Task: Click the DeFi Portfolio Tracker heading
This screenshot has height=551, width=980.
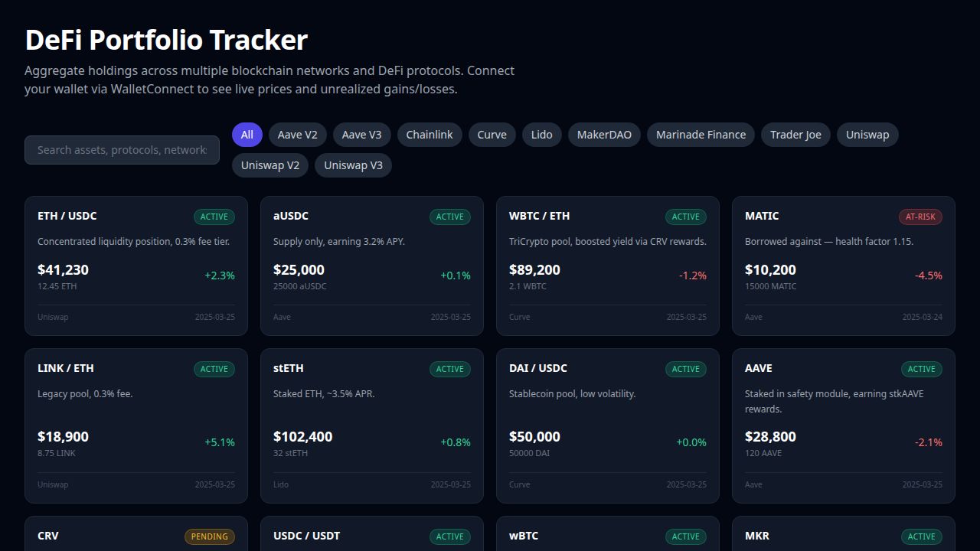Action: (166, 40)
